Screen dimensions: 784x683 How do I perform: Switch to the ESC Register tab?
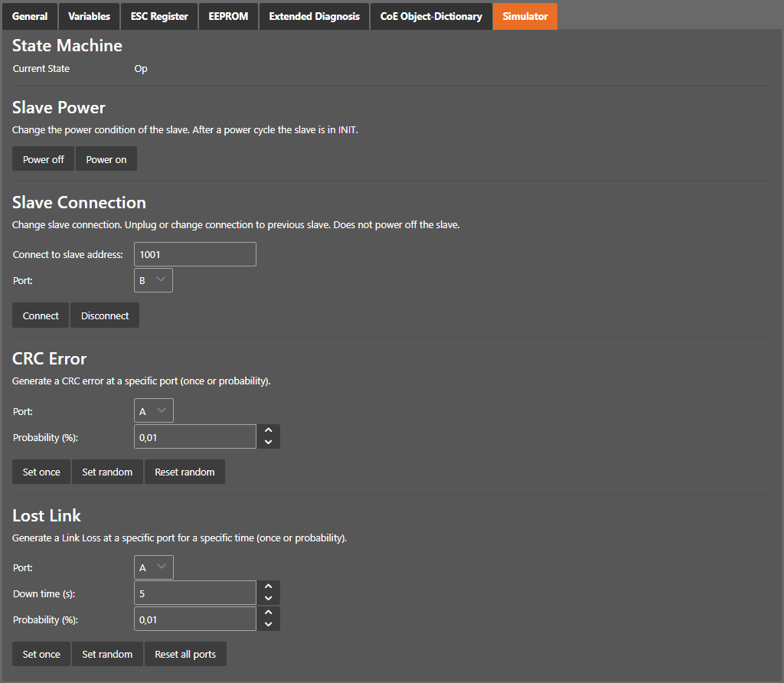tap(159, 16)
